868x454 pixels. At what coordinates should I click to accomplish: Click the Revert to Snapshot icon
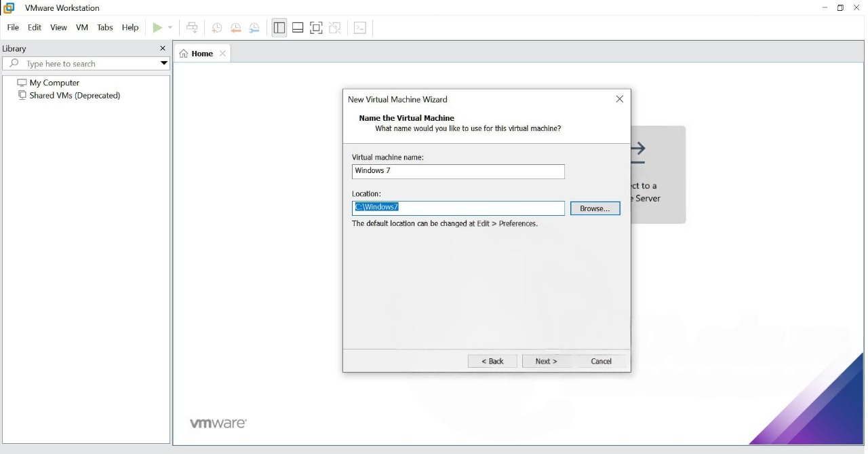(235, 28)
